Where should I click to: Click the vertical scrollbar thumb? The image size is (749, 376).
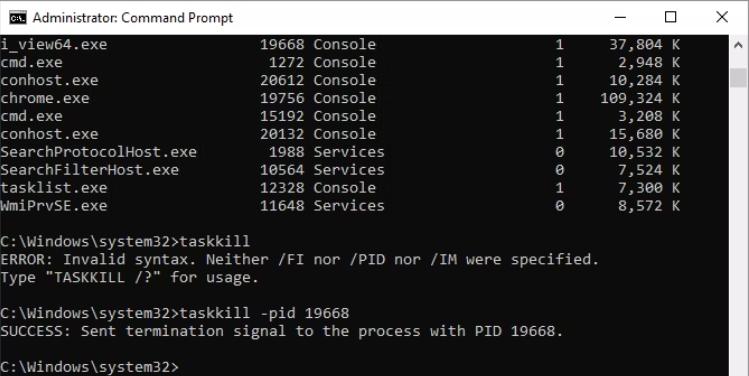[738, 77]
